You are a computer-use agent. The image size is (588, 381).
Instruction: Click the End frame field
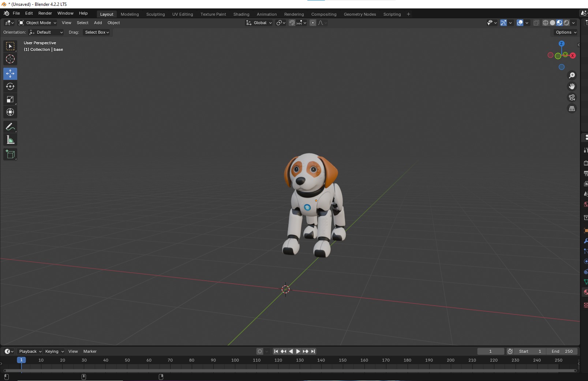click(562, 351)
